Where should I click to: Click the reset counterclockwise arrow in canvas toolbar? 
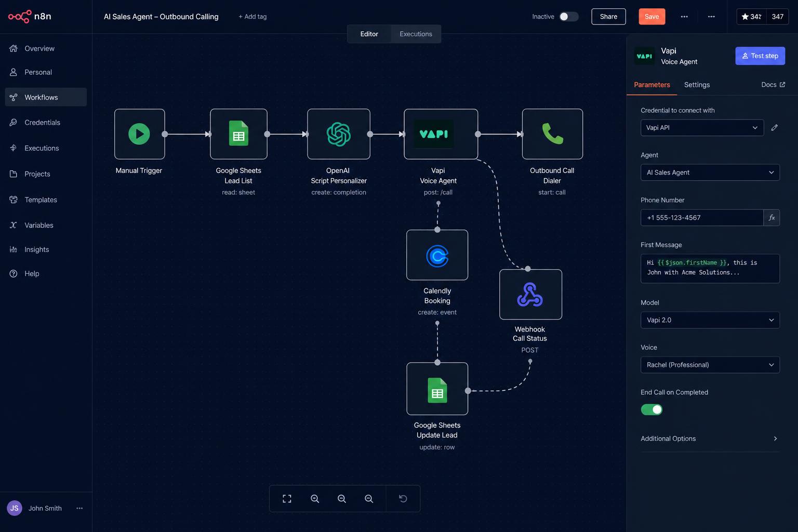(403, 499)
